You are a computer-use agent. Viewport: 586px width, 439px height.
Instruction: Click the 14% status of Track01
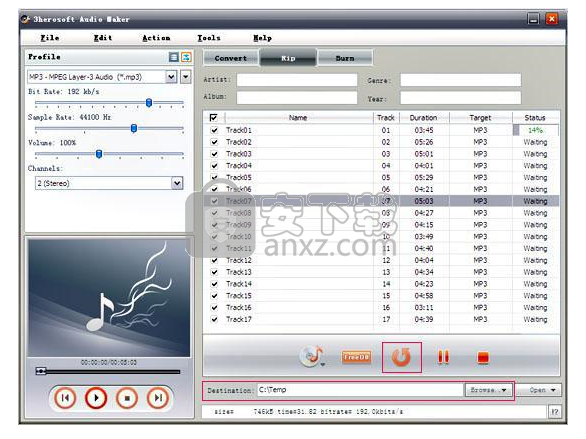point(535,130)
